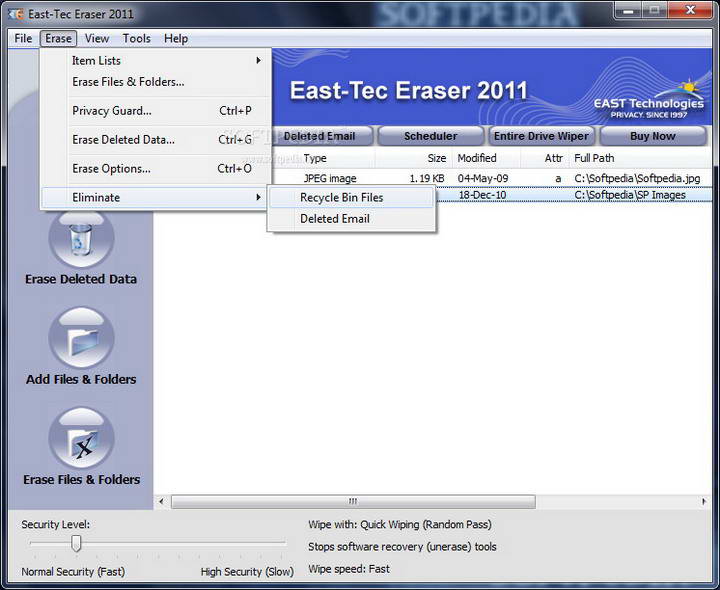This screenshot has height=590, width=720.
Task: Click the East-Tec Eraser title bar app icon
Action: [x=15, y=14]
